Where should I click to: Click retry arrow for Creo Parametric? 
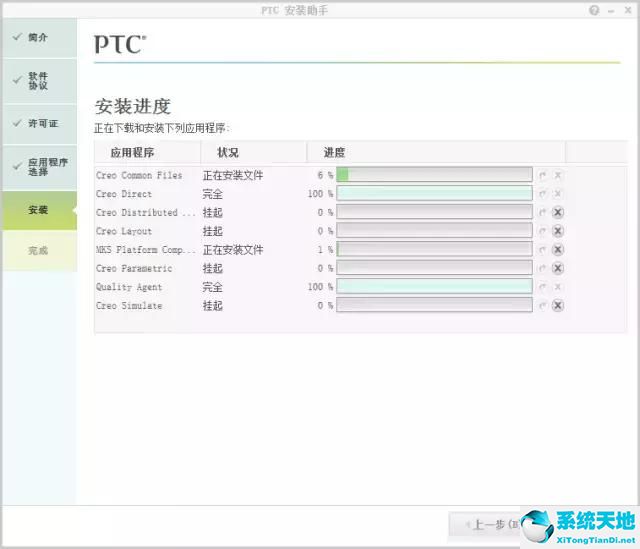click(x=542, y=269)
